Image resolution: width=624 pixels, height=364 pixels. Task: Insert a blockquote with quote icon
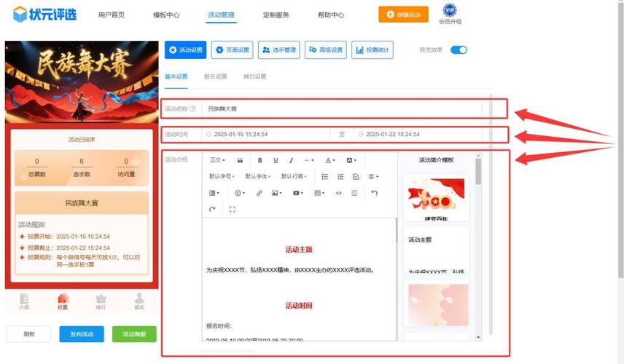[x=240, y=160]
